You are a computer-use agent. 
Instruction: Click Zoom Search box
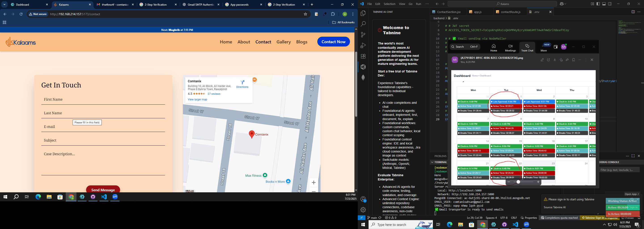point(465,47)
